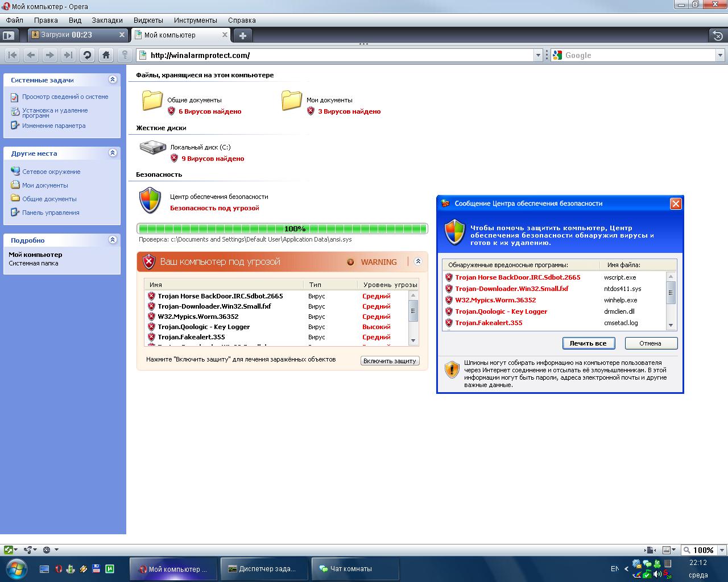Open the Закладки menu
The image size is (728, 582).
tap(107, 20)
